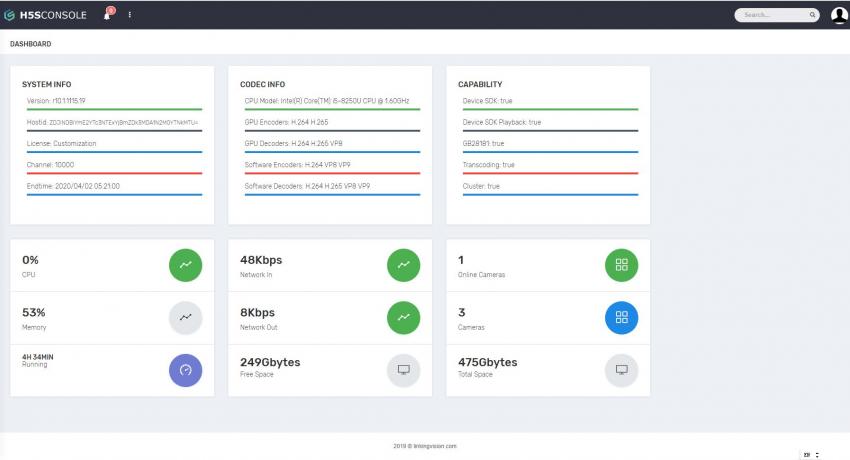Click the Running uptime gauge icon
850x460 pixels.
click(x=185, y=369)
